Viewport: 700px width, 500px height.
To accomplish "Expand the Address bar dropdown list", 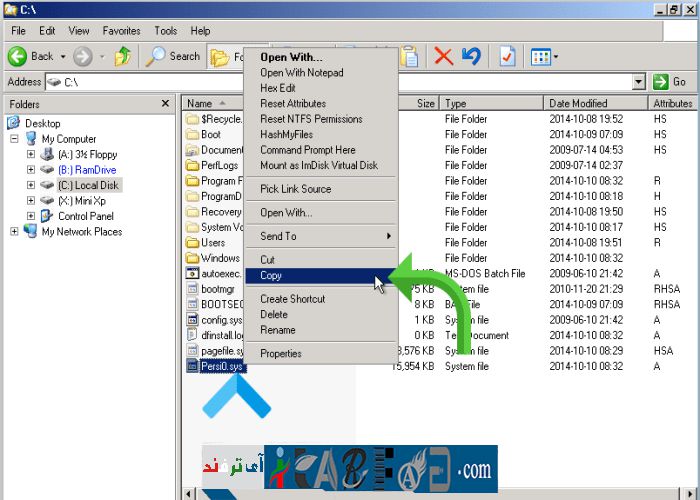I will [639, 82].
